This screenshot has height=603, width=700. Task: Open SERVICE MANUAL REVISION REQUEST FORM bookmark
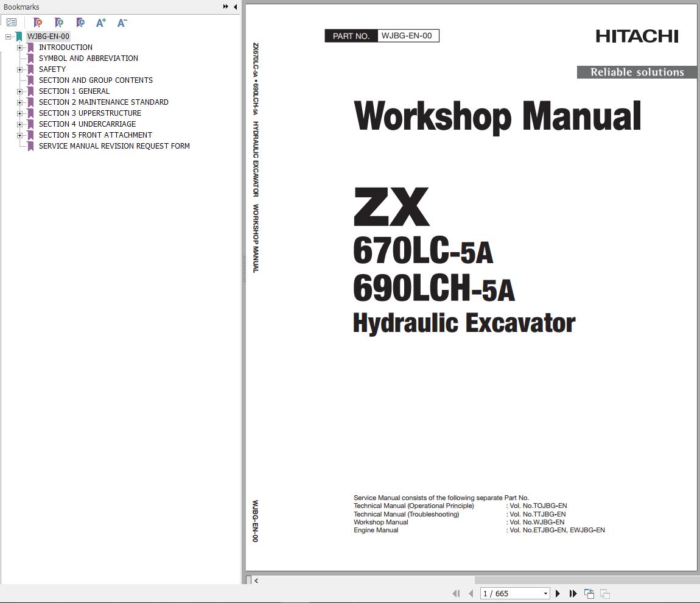114,146
